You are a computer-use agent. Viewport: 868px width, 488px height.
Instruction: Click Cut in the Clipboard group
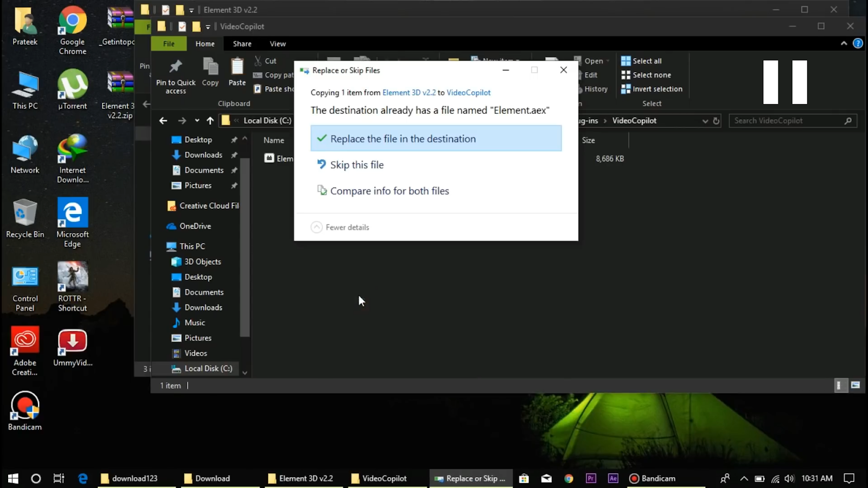(265, 61)
